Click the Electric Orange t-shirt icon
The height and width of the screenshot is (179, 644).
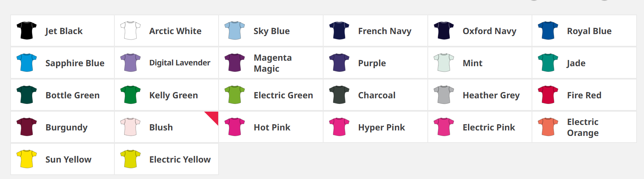[x=548, y=127]
